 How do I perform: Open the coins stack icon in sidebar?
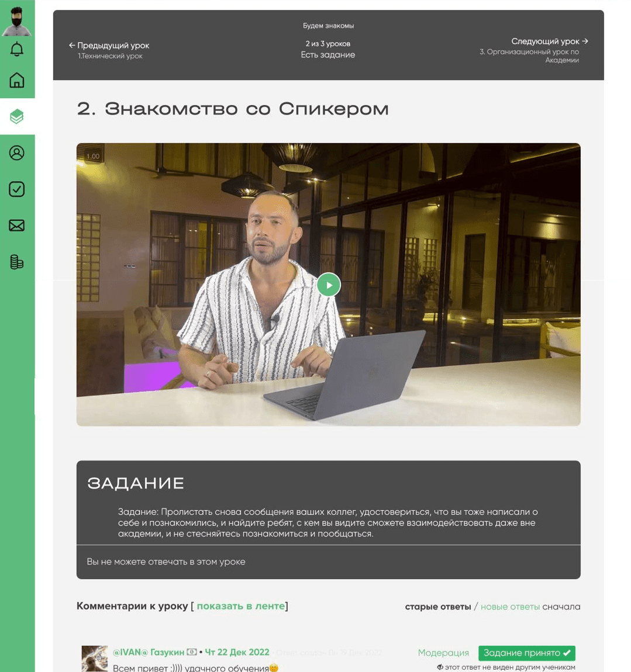pyautogui.click(x=17, y=262)
